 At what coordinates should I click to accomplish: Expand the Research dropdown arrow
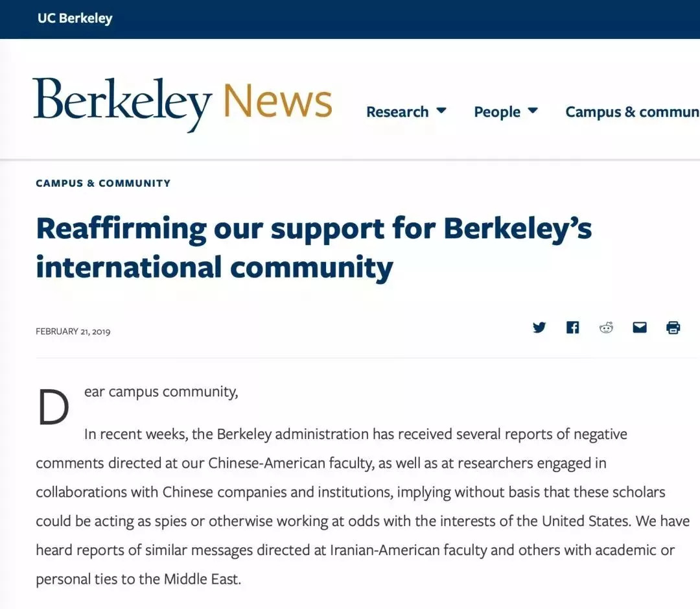(x=441, y=111)
